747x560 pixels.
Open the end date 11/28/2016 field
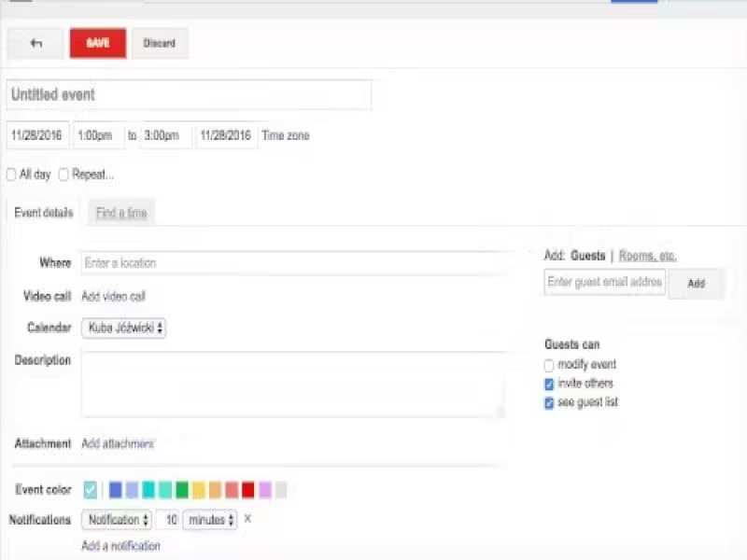tap(226, 135)
